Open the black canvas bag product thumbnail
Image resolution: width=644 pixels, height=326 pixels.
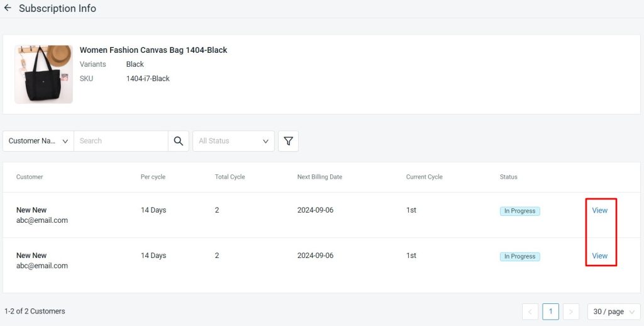click(x=43, y=74)
